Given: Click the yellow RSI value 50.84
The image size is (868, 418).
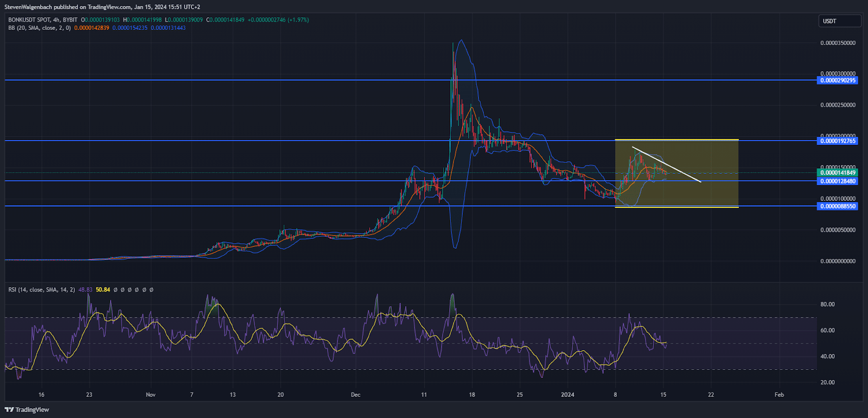Looking at the screenshot, I should tap(103, 290).
